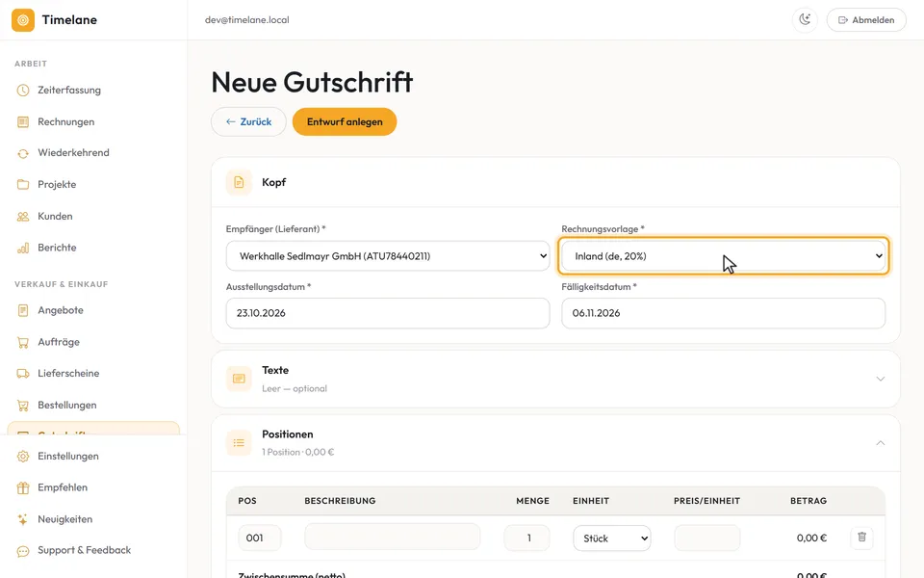This screenshot has height=578, width=924.
Task: Click the 0,00 € Betrag value
Action: point(811,538)
